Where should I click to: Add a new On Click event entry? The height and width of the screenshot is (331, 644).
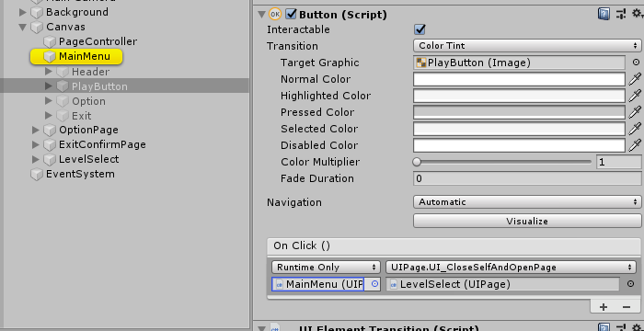(x=604, y=307)
